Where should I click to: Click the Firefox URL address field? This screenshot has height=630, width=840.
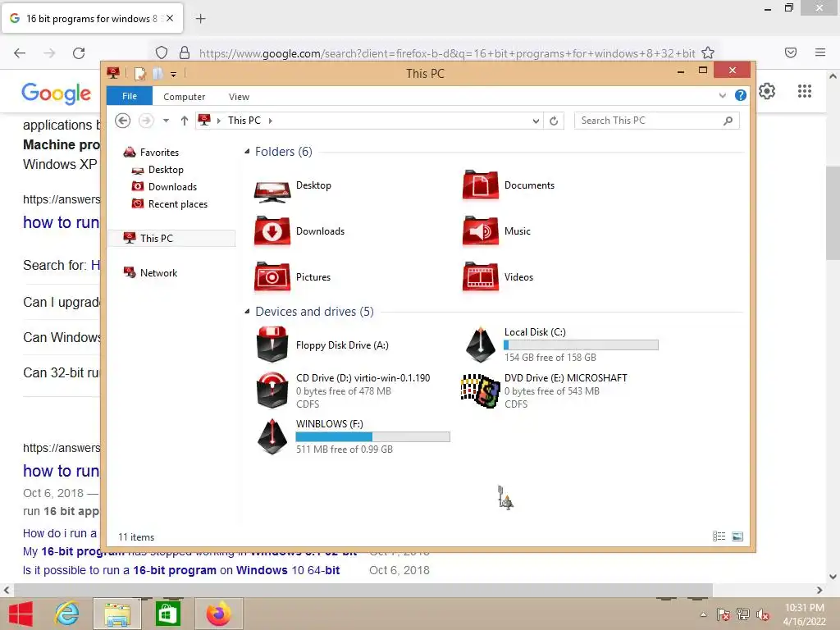tap(447, 53)
